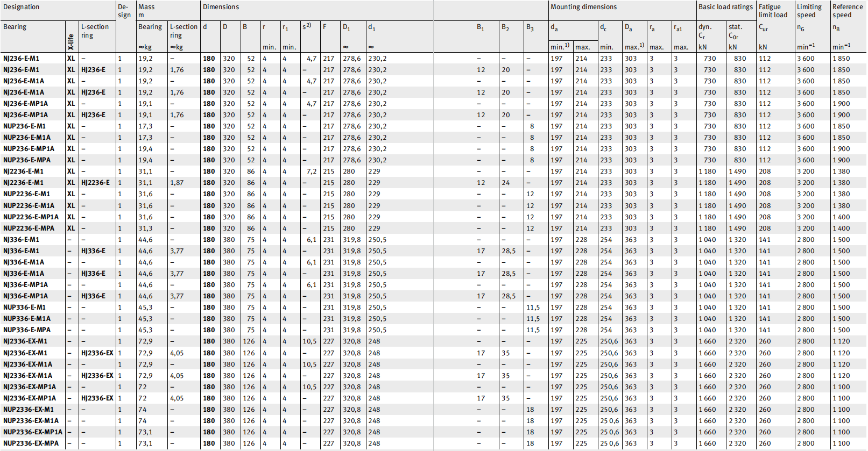This screenshot has height=451, width=868.
Task: Click the NUP2236-E-MPA bearing designation
Action: coord(29,228)
